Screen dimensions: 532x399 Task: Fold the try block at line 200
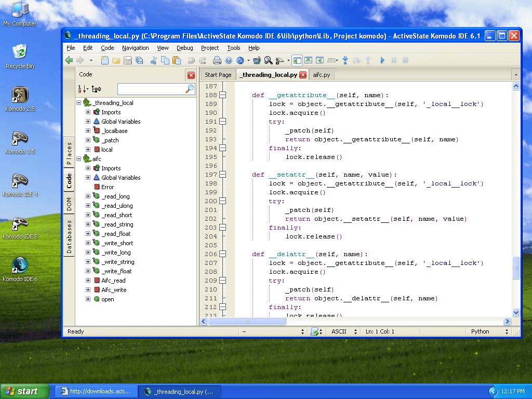[x=222, y=201]
